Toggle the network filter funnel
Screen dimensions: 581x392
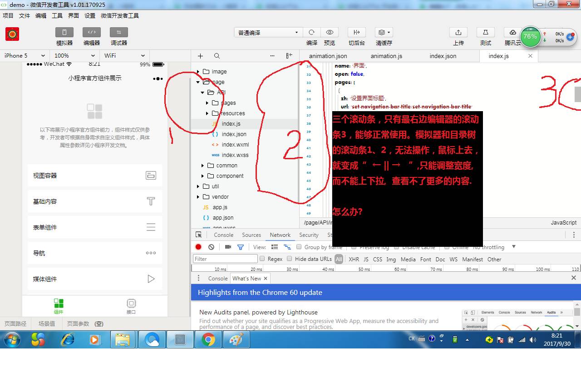(x=241, y=247)
